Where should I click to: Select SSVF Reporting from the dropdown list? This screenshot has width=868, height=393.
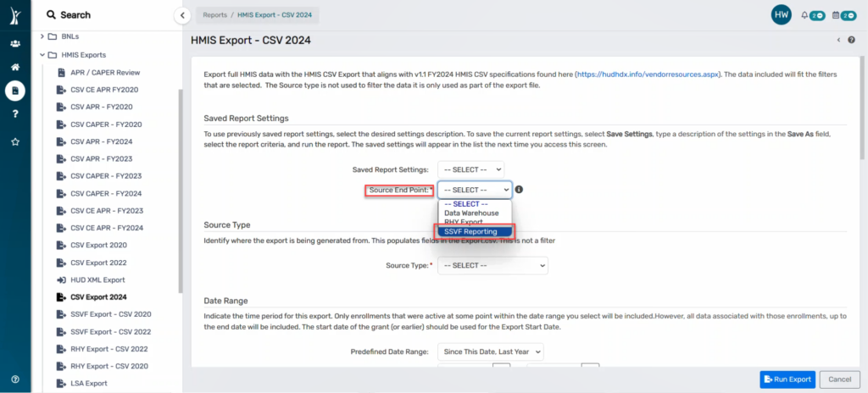475,231
